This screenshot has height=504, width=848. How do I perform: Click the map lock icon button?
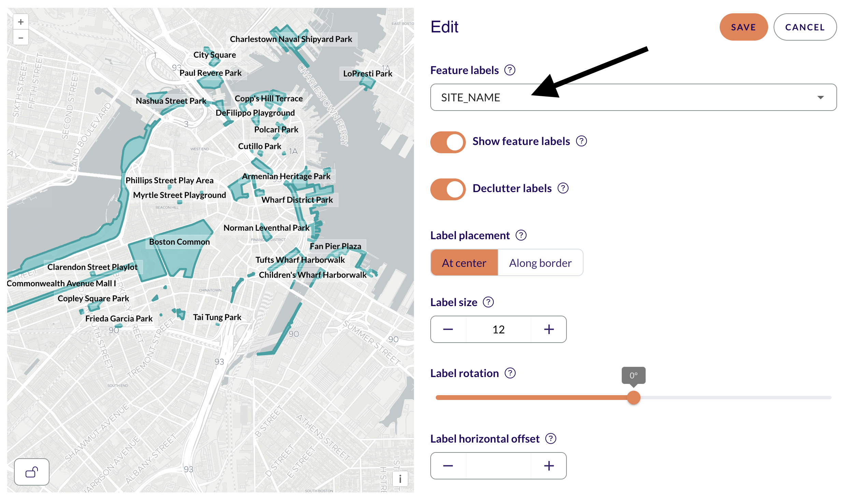pos(32,472)
